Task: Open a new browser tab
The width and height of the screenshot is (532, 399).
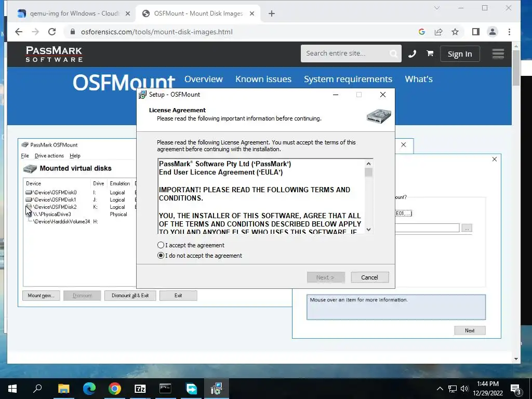Action: tap(271, 14)
